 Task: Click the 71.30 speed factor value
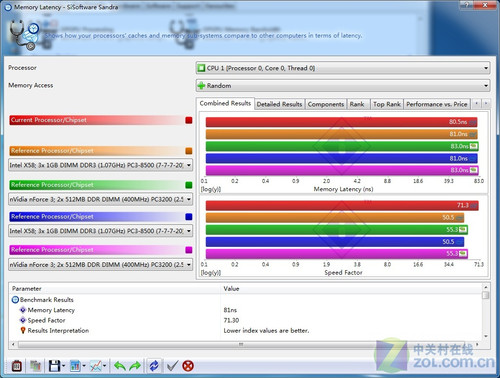tap(231, 320)
